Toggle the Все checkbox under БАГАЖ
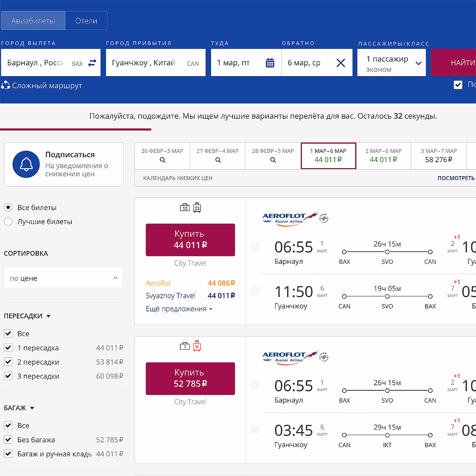The height and width of the screenshot is (476, 476). 8,426
